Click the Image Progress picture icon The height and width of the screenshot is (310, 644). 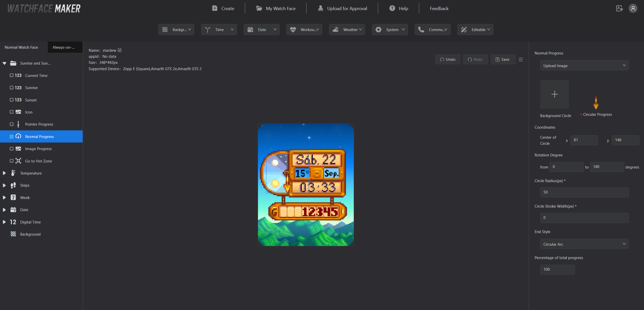(18, 149)
